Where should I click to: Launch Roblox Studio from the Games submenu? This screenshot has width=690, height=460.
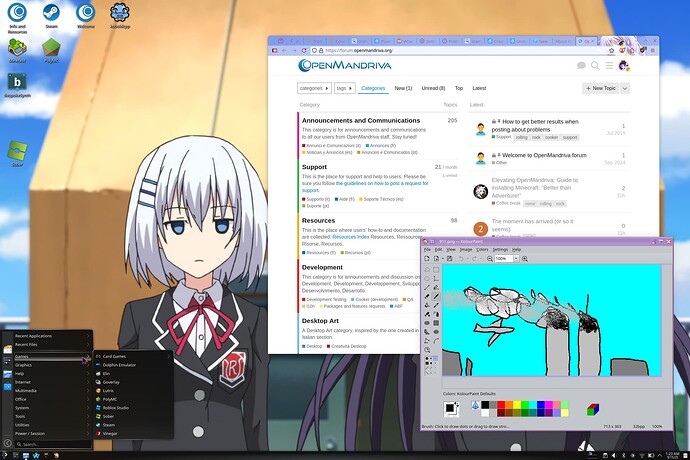click(132, 408)
